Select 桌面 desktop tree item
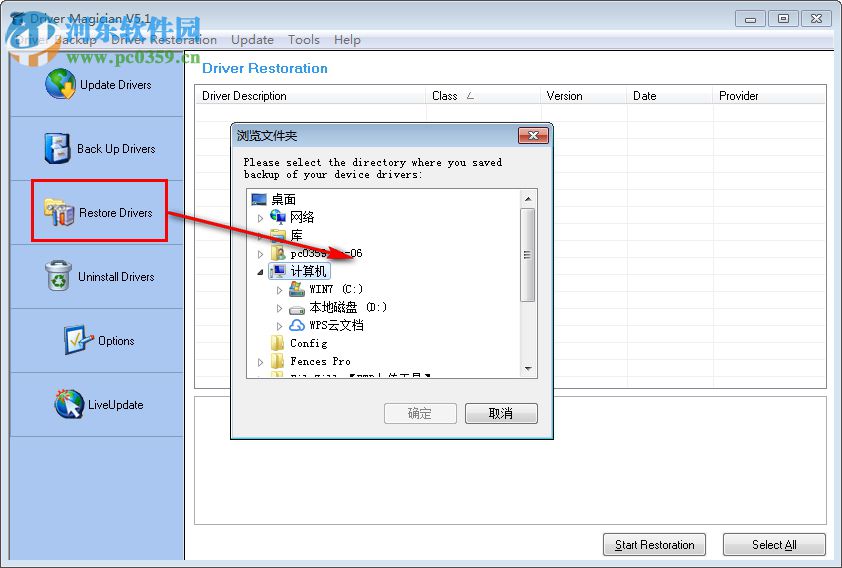This screenshot has height=568, width=842. (284, 200)
